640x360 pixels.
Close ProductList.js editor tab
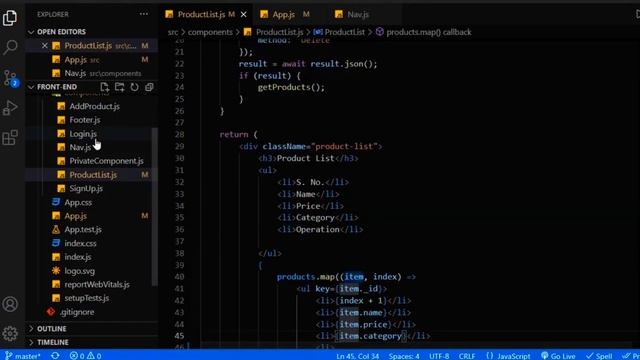click(244, 15)
